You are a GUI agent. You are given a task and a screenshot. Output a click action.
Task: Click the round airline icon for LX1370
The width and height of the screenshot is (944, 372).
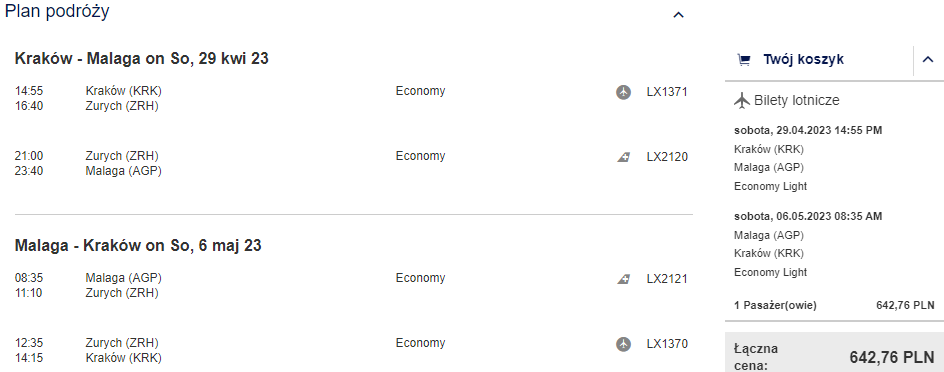(x=623, y=344)
